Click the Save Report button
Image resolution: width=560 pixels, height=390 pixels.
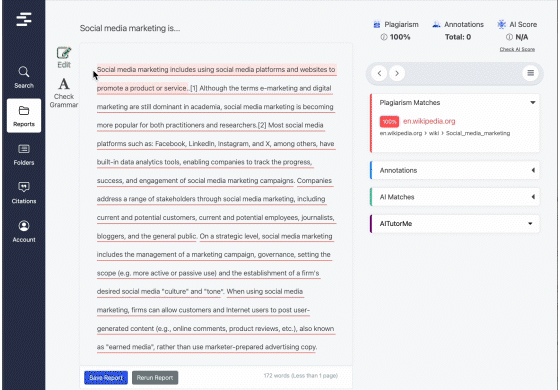click(106, 378)
